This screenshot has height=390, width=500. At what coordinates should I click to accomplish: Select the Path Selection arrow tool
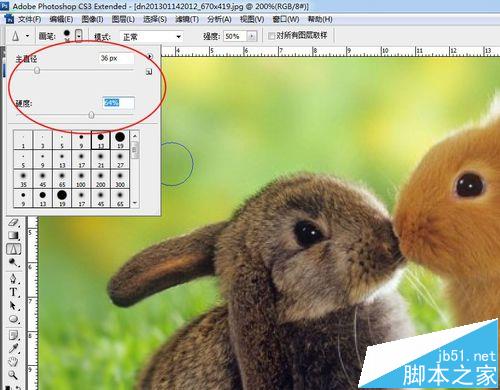(x=14, y=306)
